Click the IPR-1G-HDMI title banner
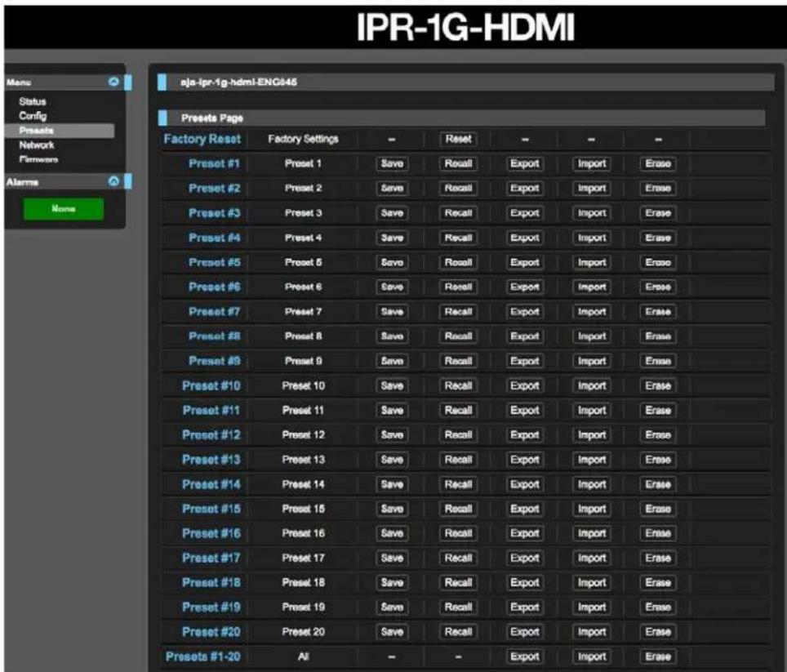The height and width of the screenshot is (672, 787). (465, 27)
